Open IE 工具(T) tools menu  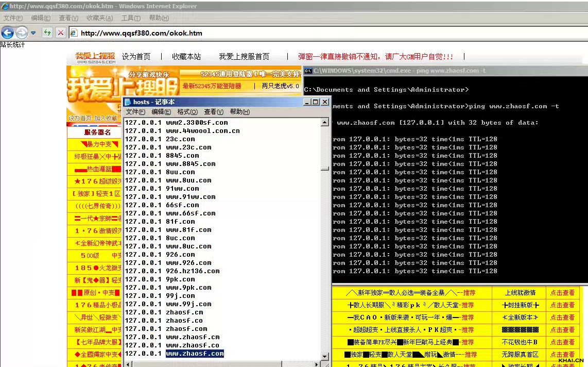pyautogui.click(x=131, y=18)
